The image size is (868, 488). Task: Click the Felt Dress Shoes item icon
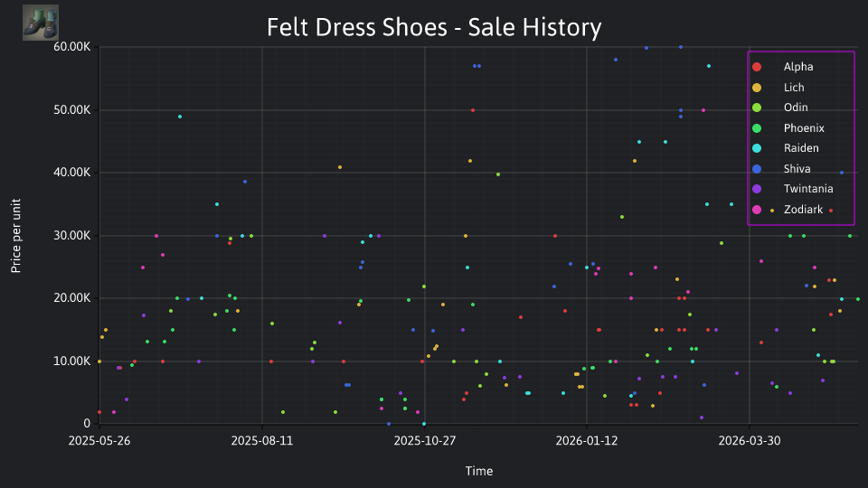(41, 23)
